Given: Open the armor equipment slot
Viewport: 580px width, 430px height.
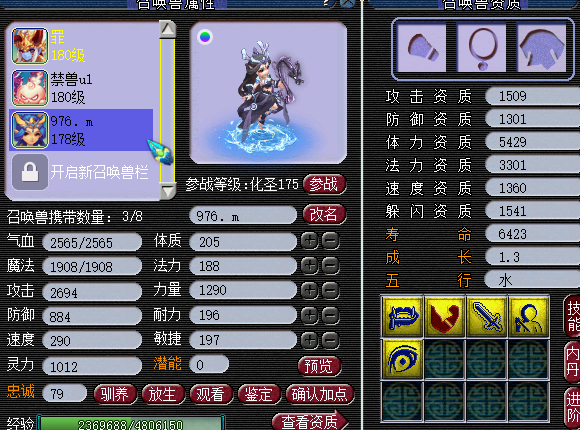Looking at the screenshot, I should pyautogui.click(x=541, y=48).
